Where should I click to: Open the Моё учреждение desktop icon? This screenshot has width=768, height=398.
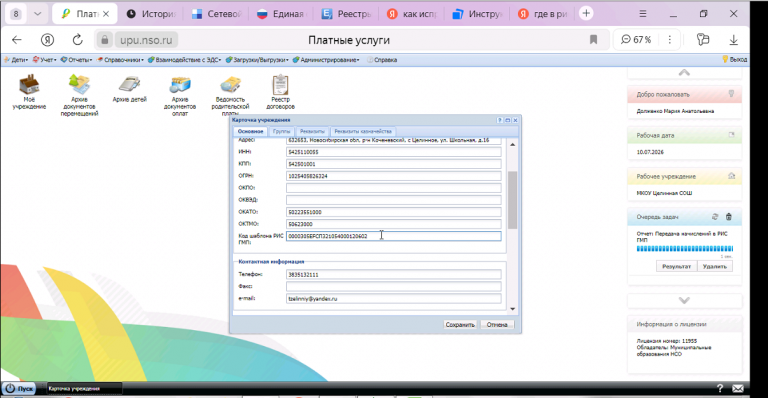[29, 92]
